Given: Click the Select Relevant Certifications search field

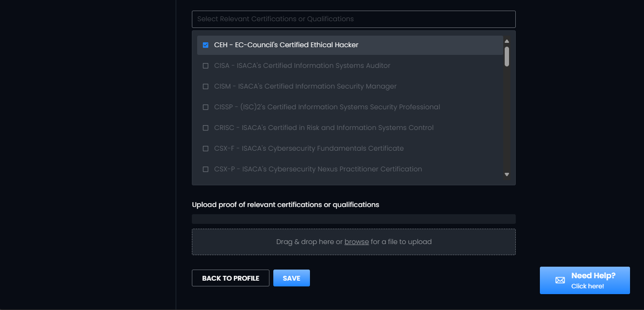Looking at the screenshot, I should 354,19.
